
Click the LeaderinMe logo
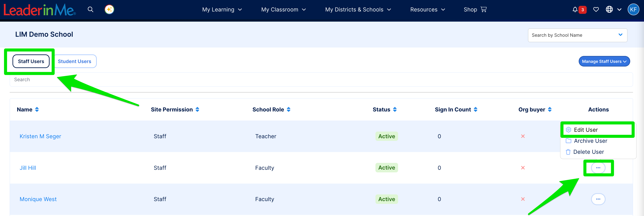coord(39,10)
